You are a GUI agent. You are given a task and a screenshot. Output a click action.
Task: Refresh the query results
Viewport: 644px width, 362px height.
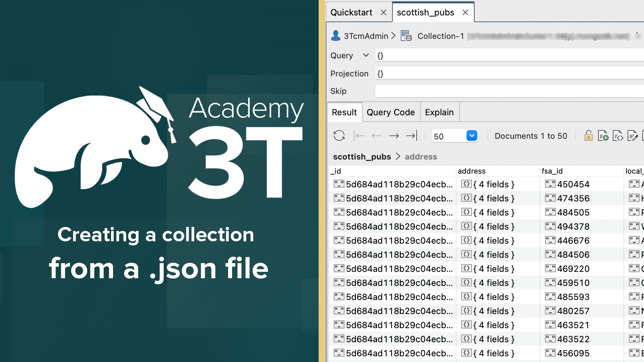(339, 136)
